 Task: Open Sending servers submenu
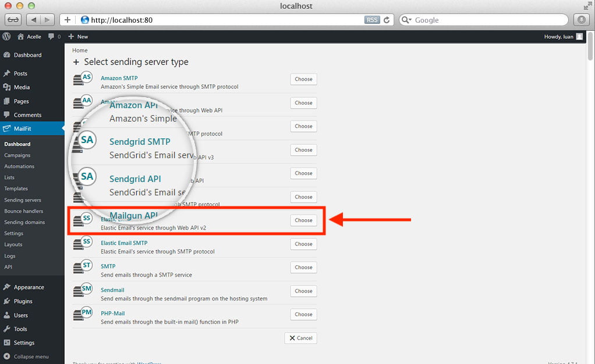pyautogui.click(x=22, y=200)
